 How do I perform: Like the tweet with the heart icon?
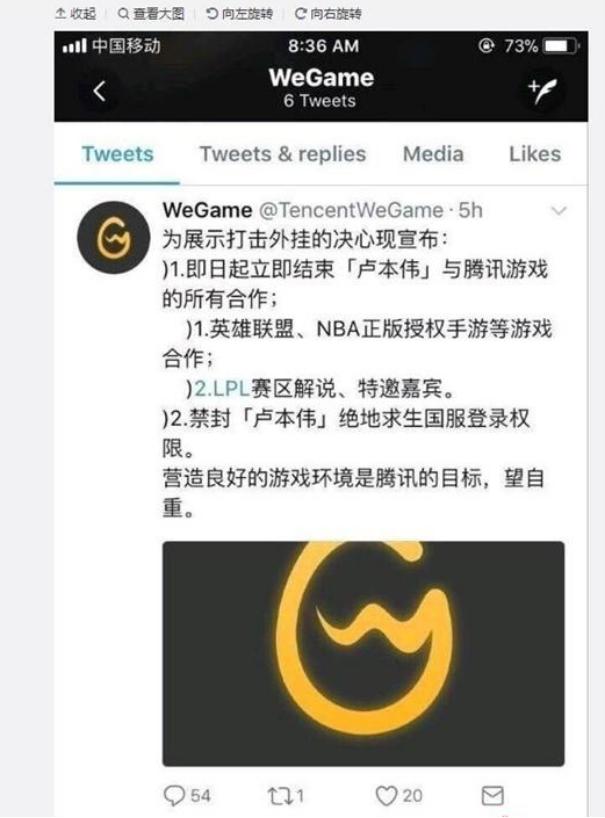click(x=398, y=796)
